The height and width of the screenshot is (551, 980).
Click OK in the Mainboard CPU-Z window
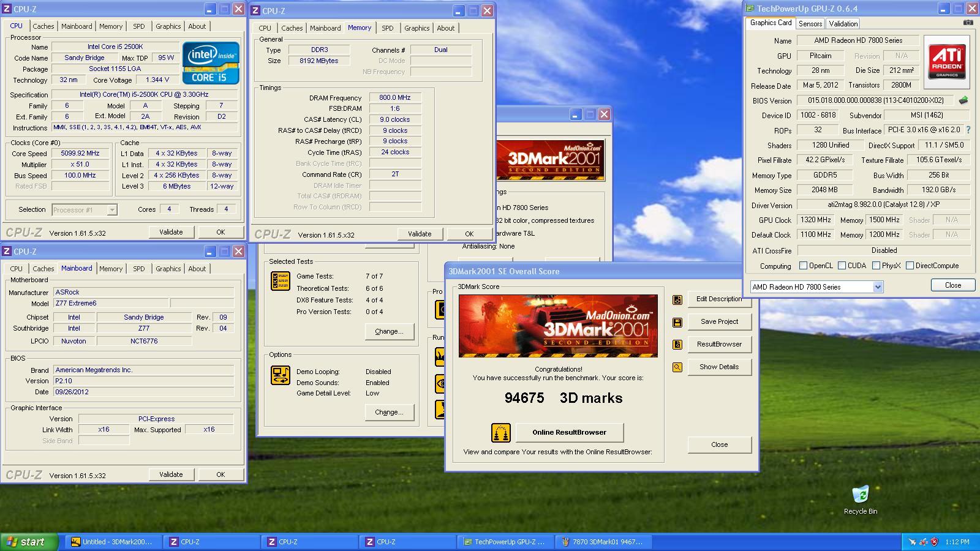pyautogui.click(x=221, y=474)
